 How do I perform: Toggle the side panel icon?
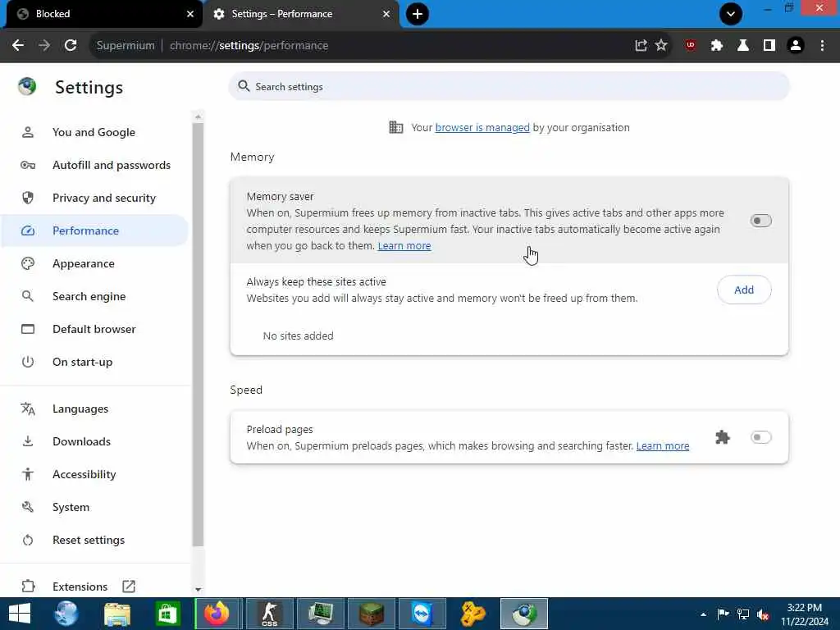(769, 46)
